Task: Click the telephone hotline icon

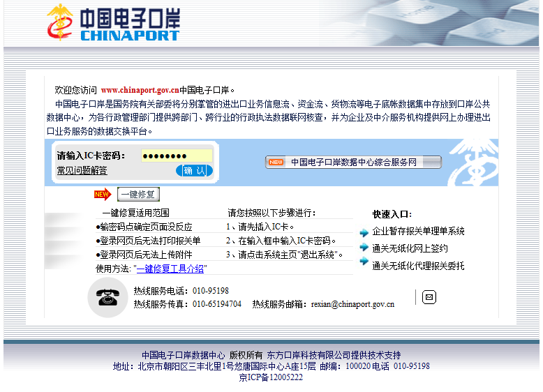Action: (x=107, y=298)
